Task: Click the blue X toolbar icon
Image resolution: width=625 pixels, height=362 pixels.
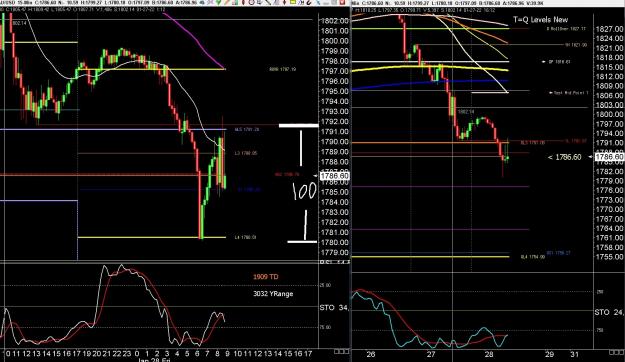Action: click(318, 2)
